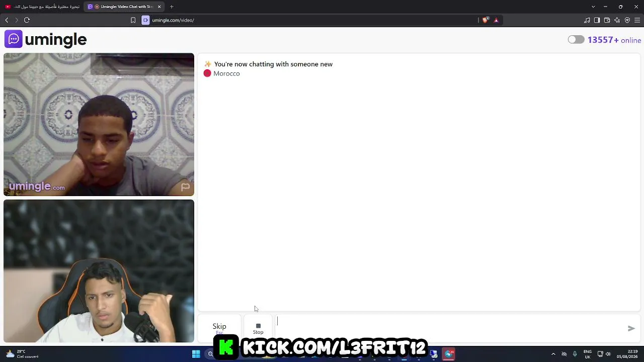This screenshot has height=362, width=644.
Task: Launch Leo AI sparkle icon
Action: 617,20
